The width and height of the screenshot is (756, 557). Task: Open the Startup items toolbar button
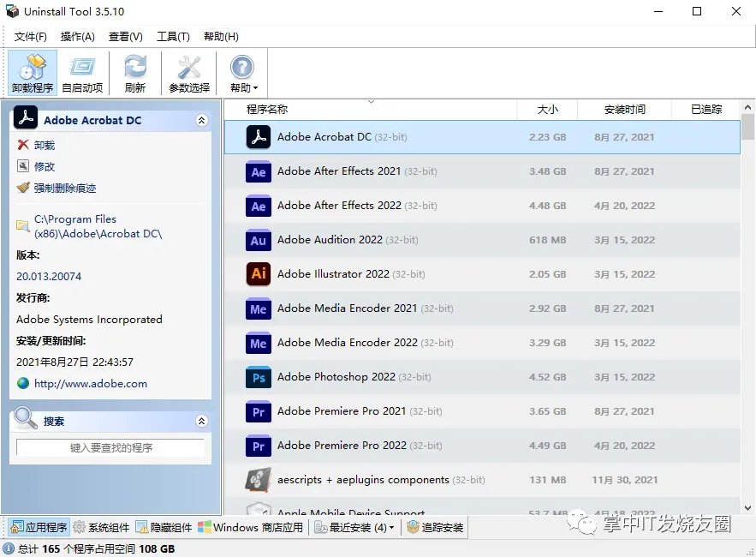tap(82, 73)
